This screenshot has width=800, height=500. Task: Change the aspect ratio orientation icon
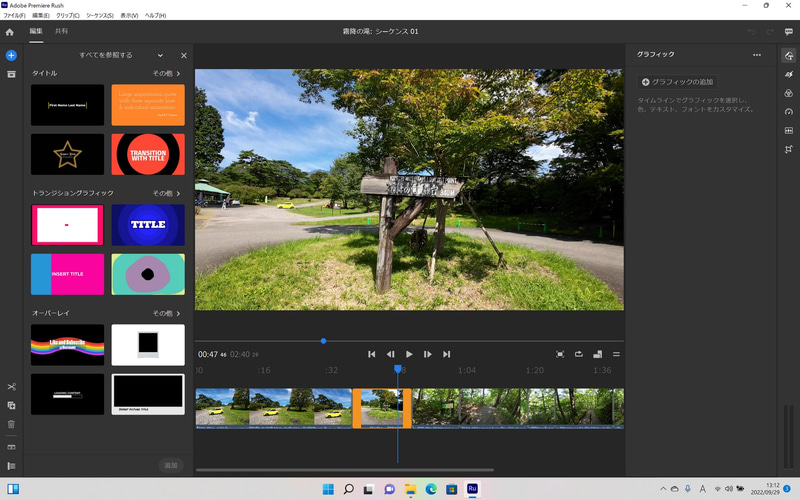(597, 354)
